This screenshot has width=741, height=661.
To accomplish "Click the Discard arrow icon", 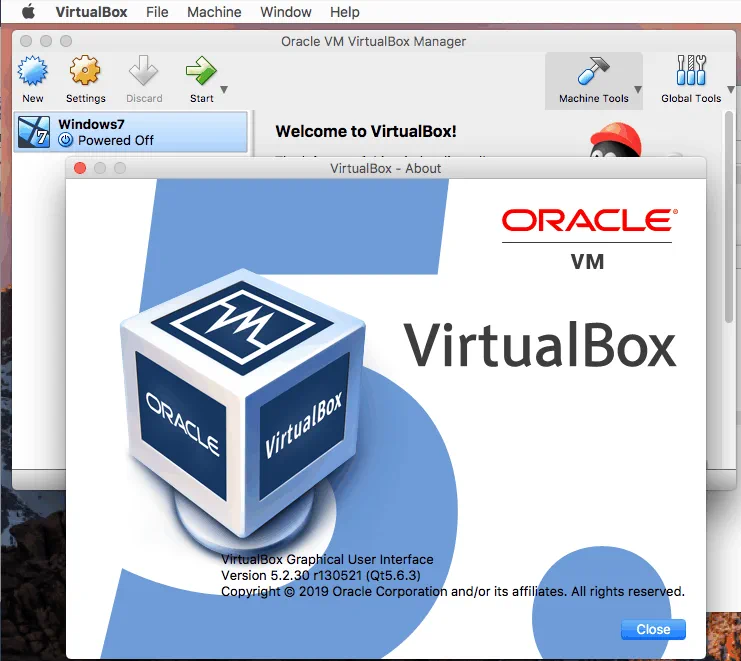I will pos(144,72).
